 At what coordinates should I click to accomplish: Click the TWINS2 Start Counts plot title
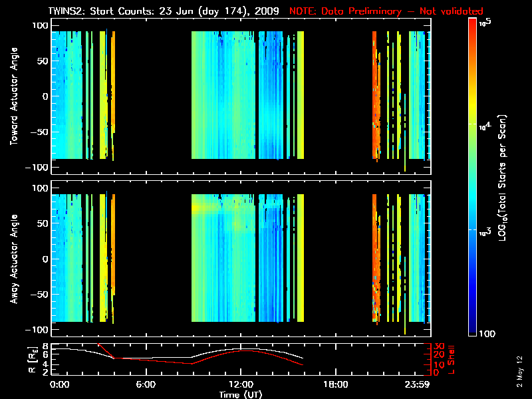(165, 11)
